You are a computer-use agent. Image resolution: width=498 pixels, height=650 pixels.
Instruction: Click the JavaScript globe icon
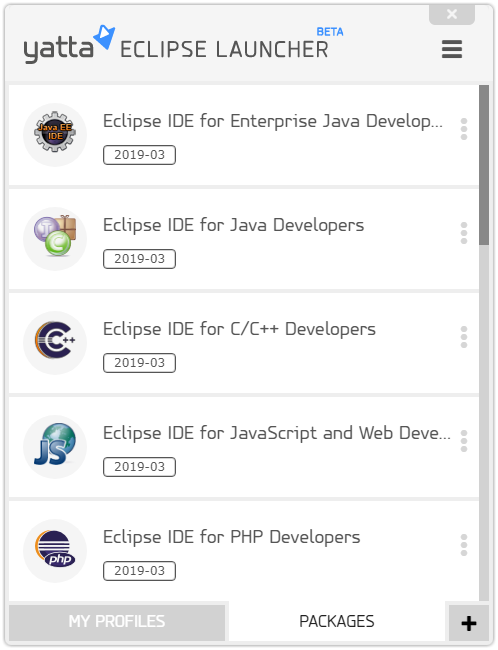[55, 444]
